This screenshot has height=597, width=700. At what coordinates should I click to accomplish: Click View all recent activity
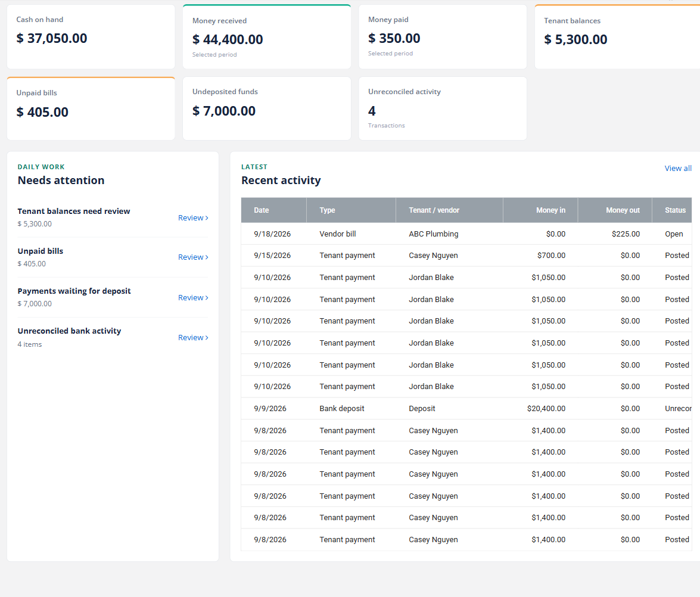pos(678,169)
